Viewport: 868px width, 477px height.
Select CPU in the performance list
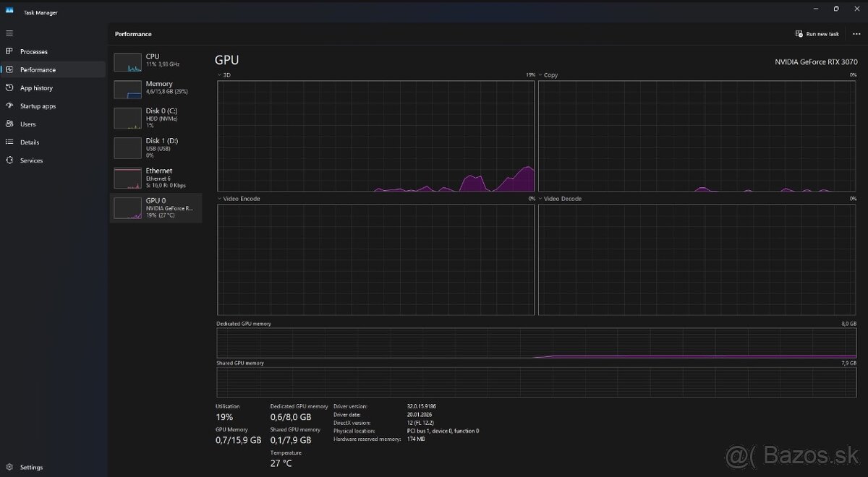156,61
